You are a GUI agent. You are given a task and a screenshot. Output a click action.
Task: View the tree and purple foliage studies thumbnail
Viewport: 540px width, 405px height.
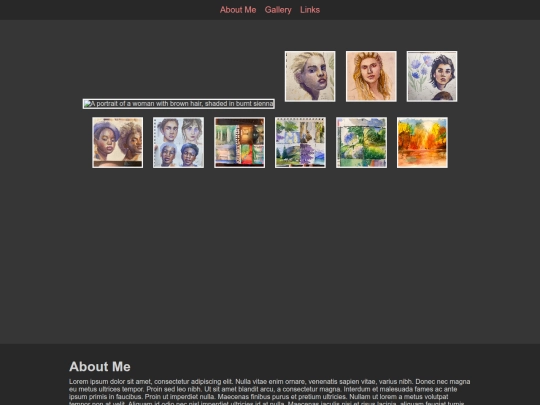click(300, 143)
